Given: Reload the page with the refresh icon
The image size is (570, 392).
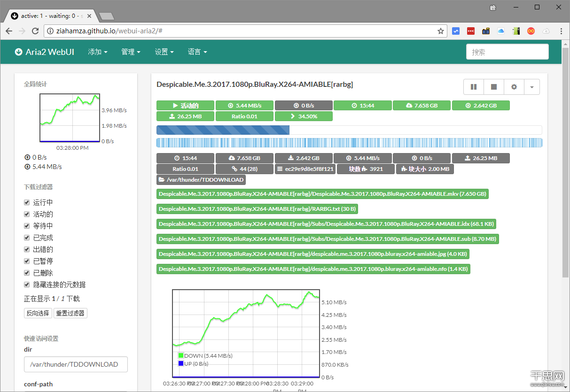Looking at the screenshot, I should point(35,31).
